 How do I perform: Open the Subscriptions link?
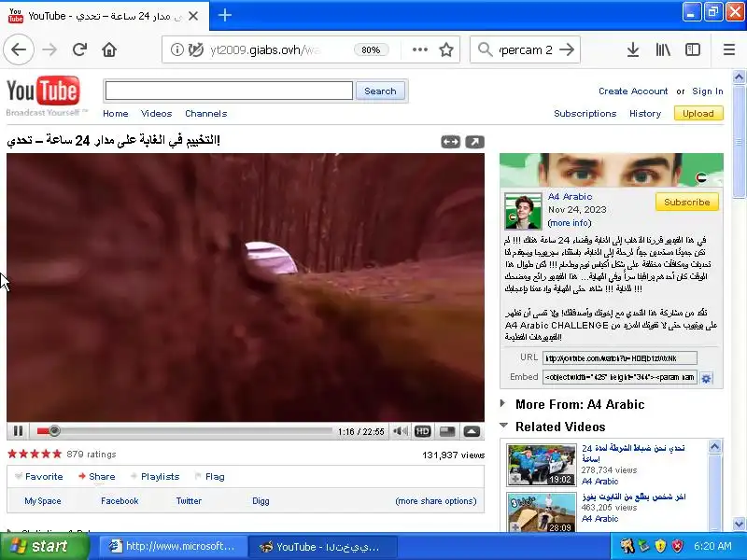click(585, 113)
